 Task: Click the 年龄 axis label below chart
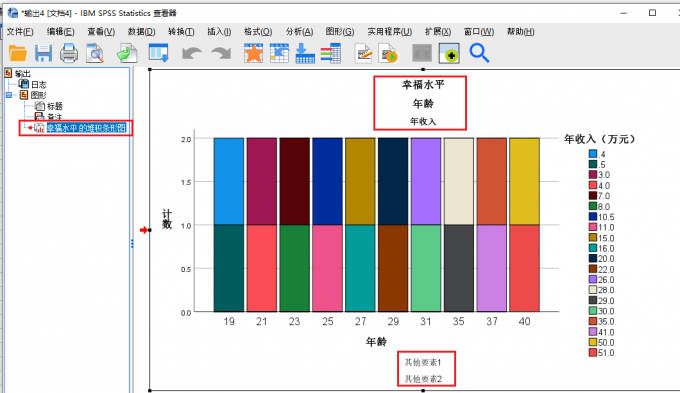[376, 341]
